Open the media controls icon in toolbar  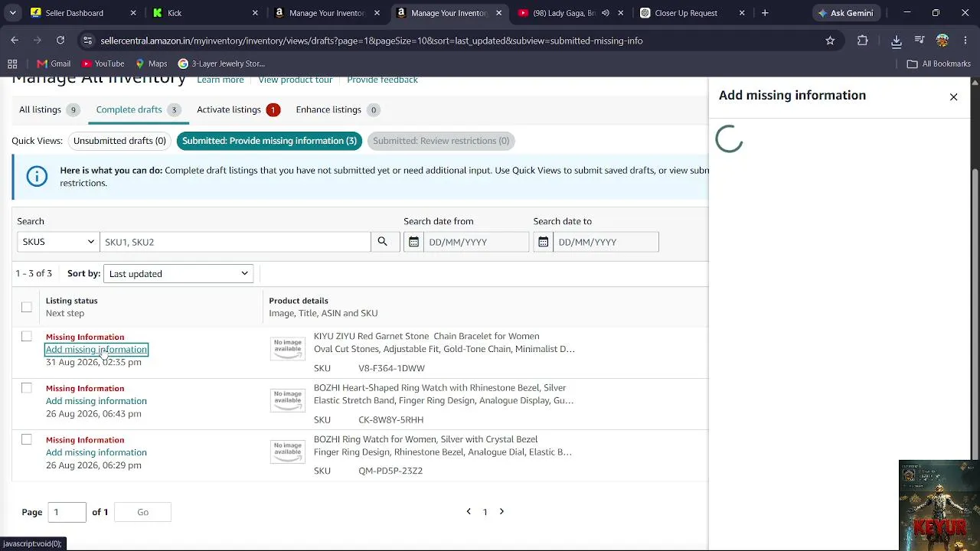pos(920,41)
